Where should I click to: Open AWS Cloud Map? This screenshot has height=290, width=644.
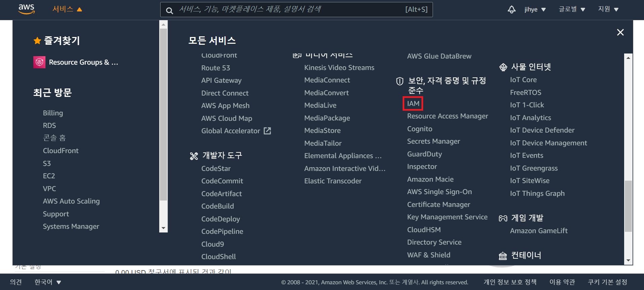227,118
